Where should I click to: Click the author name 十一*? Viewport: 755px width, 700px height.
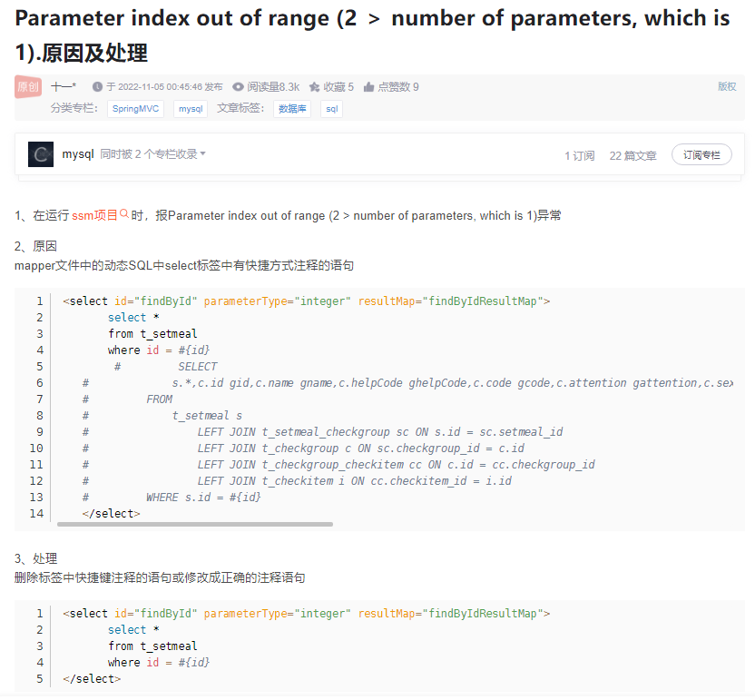click(x=64, y=87)
